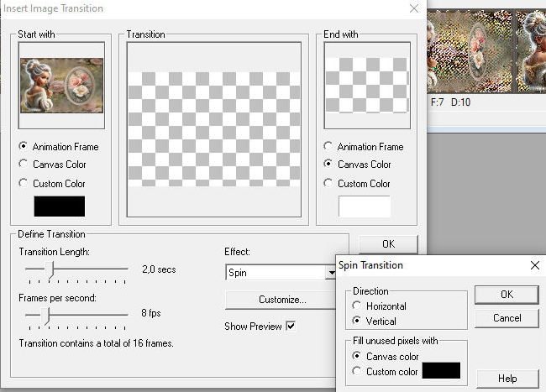The height and width of the screenshot is (392, 546).
Task: Click the black fill custom color swatch
Action: click(441, 370)
